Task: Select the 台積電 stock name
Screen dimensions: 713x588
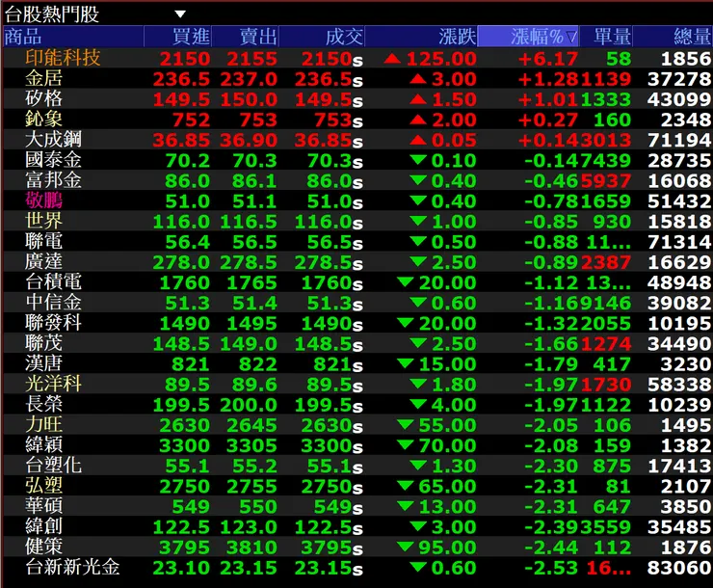Action: [x=53, y=281]
